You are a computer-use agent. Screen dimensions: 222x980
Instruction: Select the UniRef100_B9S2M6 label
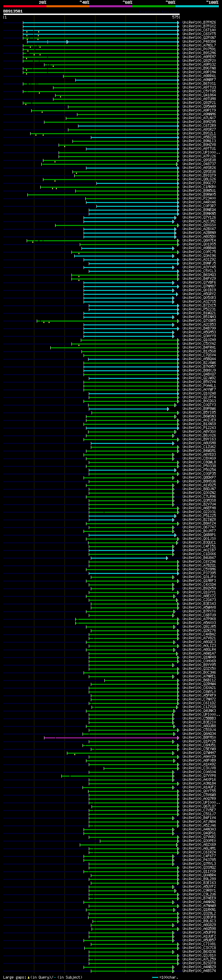coord(199,53)
